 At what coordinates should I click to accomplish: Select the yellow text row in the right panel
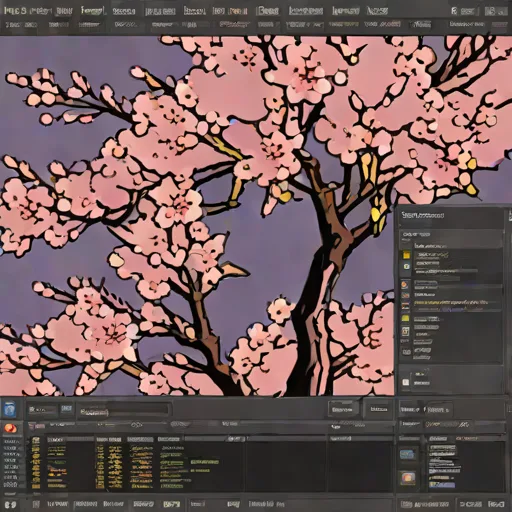coord(451,303)
